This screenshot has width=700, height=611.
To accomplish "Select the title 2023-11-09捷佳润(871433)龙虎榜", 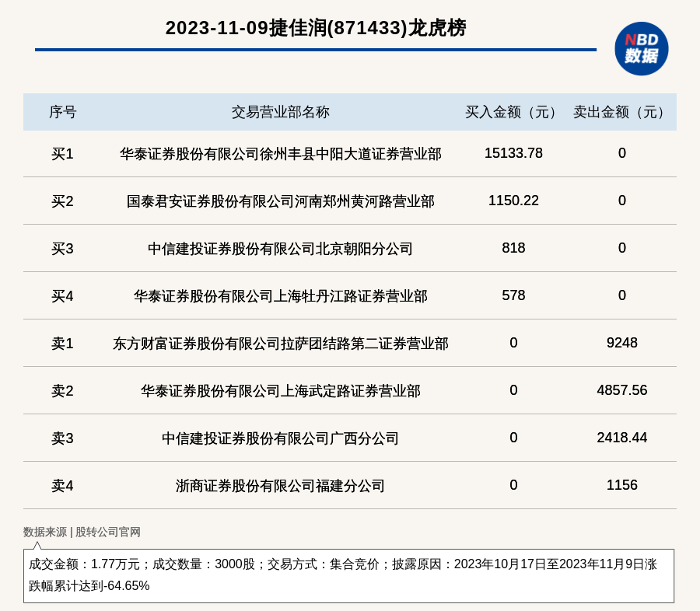I will (x=316, y=28).
